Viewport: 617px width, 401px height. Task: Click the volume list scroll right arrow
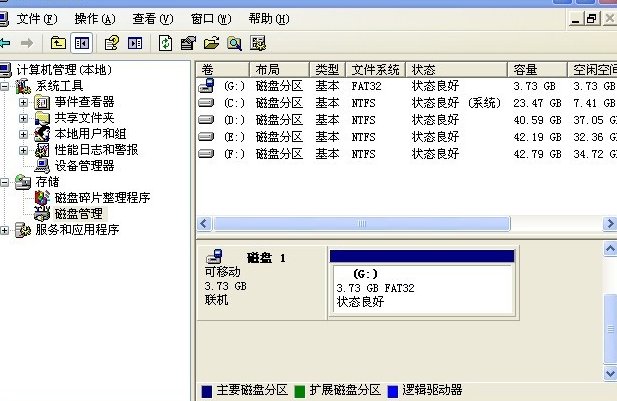tap(610, 224)
